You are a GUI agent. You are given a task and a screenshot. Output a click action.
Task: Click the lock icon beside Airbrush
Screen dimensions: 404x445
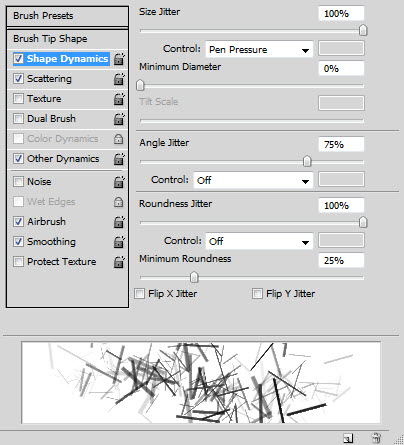tap(119, 222)
